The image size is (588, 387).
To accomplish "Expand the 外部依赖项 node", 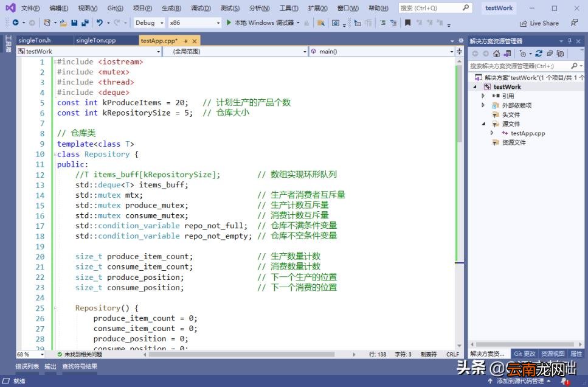I will (483, 105).
